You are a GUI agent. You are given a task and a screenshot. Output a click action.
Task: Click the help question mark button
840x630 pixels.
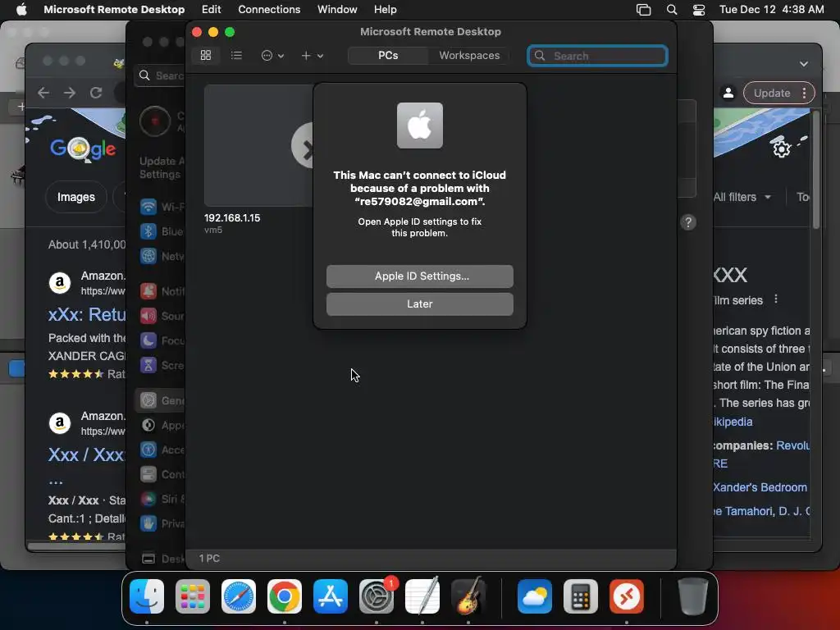688,222
